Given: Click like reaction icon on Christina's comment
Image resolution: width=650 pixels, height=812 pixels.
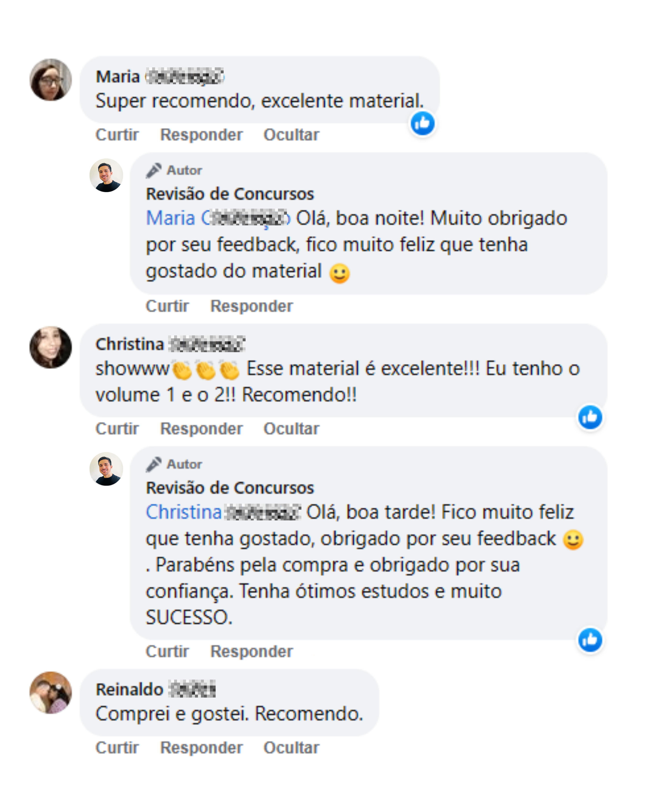Looking at the screenshot, I should point(590,417).
